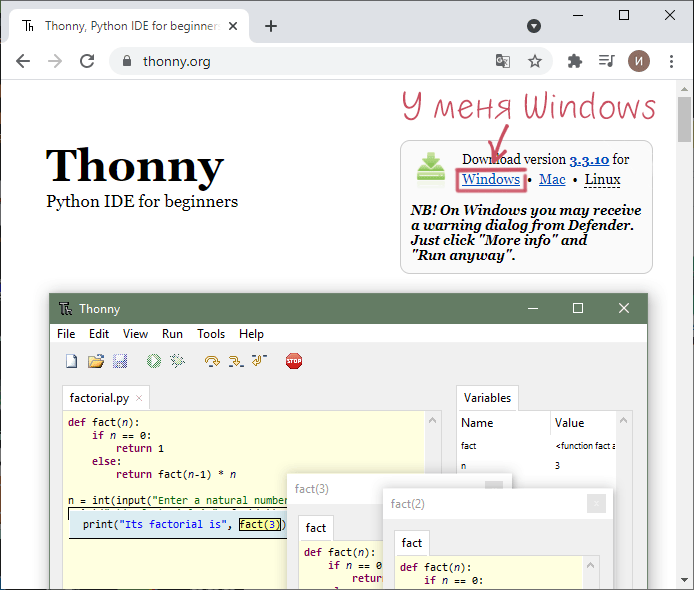Click the green Run script icon
Image resolution: width=694 pixels, height=590 pixels.
154,361
